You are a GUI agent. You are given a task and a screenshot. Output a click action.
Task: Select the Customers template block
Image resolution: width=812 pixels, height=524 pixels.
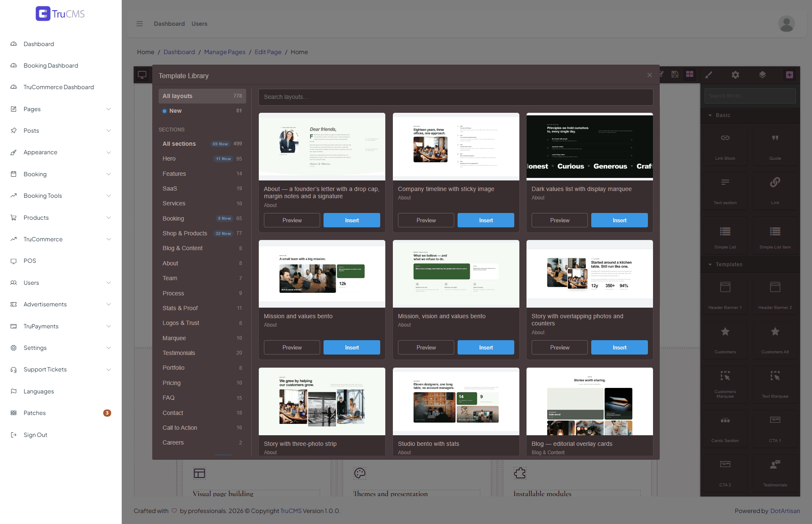pos(725,340)
